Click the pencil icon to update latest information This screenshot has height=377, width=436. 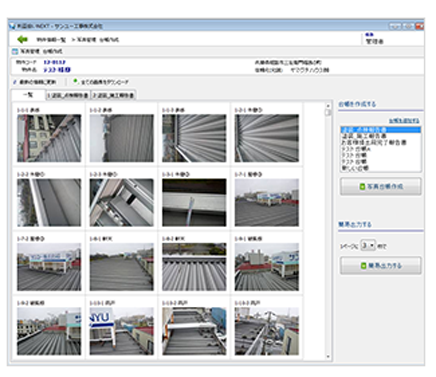(15, 82)
